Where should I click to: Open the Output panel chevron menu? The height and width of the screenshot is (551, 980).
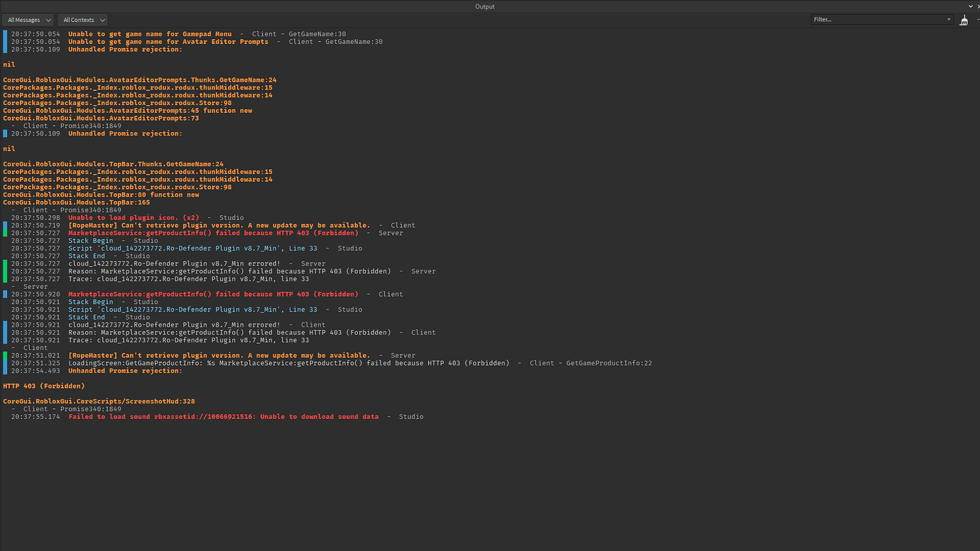tap(970, 6)
